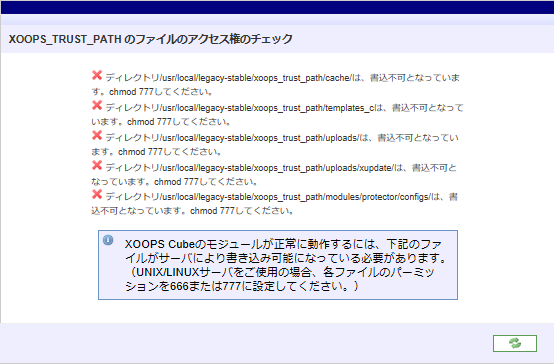Click the red X beside the cache/ directory error
Image resolution: width=554 pixels, height=364 pixels.
(x=97, y=75)
